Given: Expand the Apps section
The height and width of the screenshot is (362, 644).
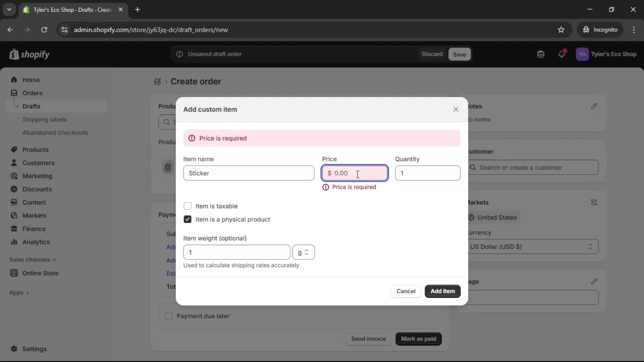Looking at the screenshot, I should click(19, 293).
